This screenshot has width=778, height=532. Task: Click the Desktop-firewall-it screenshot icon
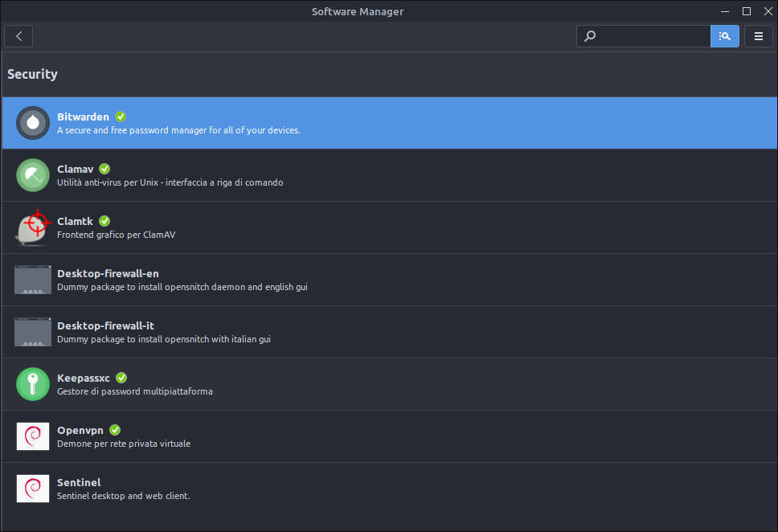coord(33,332)
